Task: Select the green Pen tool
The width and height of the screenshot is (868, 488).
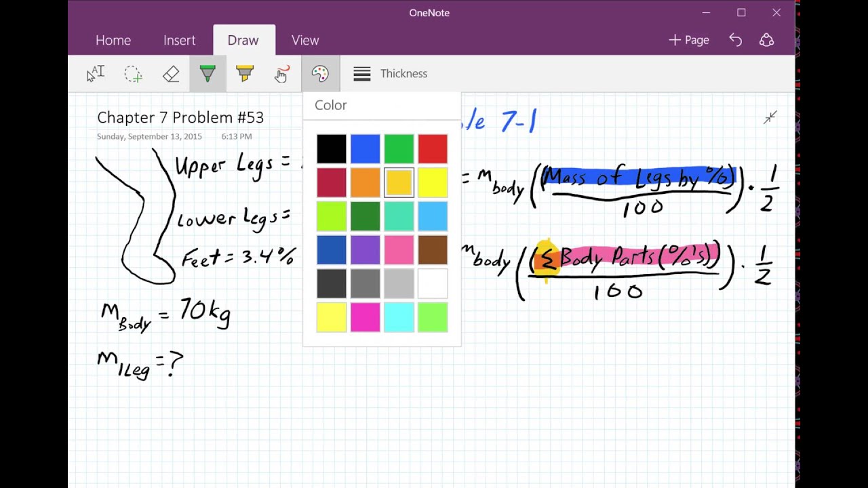Action: (208, 74)
